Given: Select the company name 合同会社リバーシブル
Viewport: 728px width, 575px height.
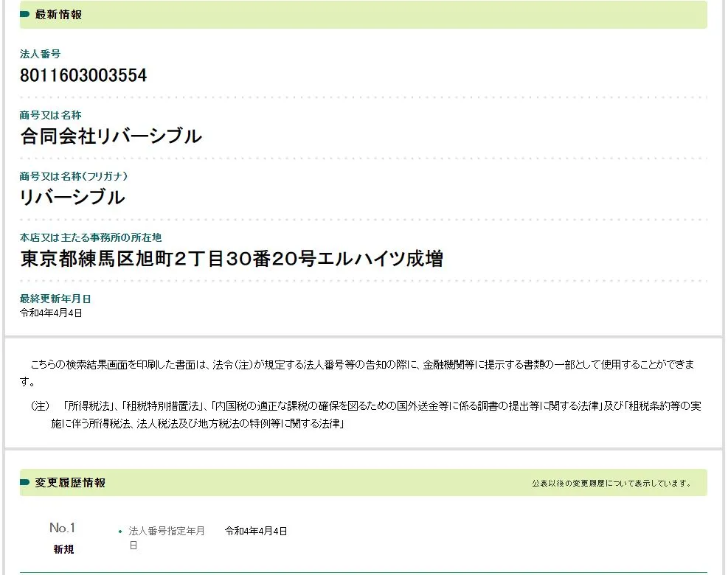Looking at the screenshot, I should [111, 136].
